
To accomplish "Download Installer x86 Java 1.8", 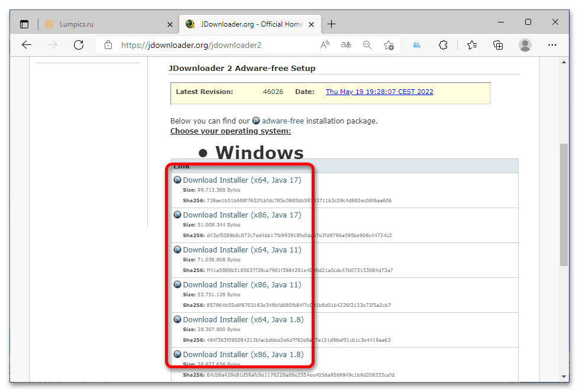I will click(243, 354).
